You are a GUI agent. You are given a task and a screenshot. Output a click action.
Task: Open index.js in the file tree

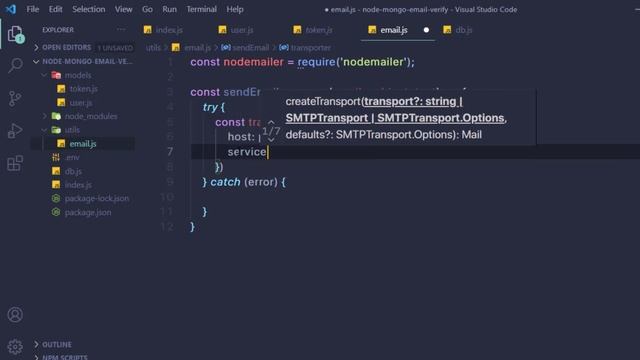pyautogui.click(x=78, y=184)
